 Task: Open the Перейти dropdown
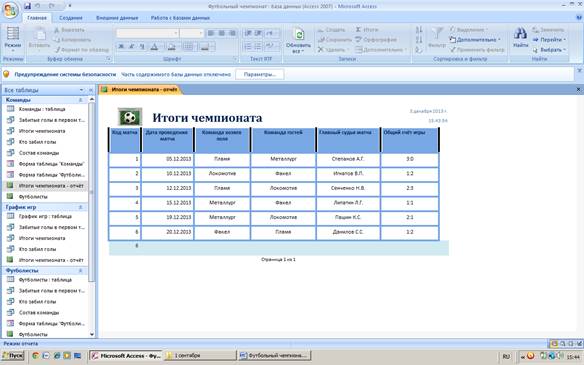point(549,39)
